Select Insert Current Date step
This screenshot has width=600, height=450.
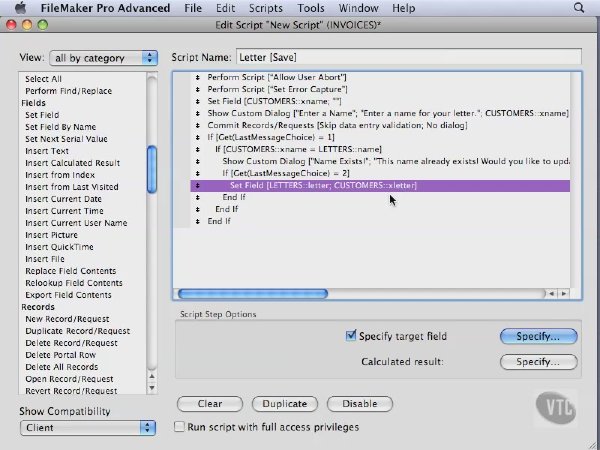click(63, 199)
